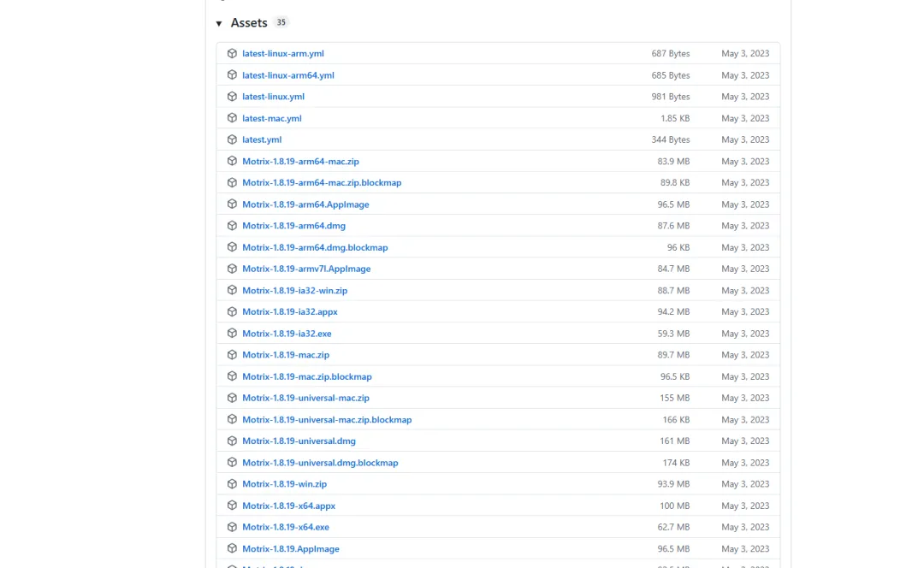Click package icon beside Motrix-1.8.19.AppImage
This screenshot has width=924, height=568.
click(x=232, y=548)
